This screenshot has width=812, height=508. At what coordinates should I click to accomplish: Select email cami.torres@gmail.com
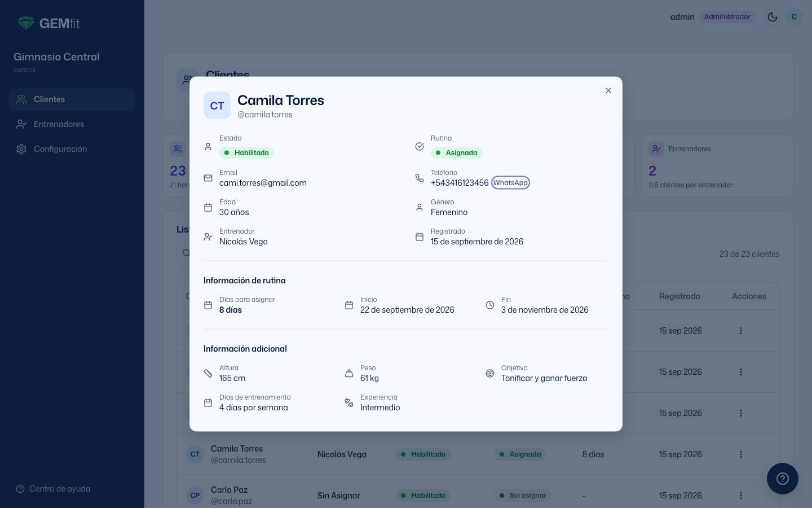click(263, 183)
